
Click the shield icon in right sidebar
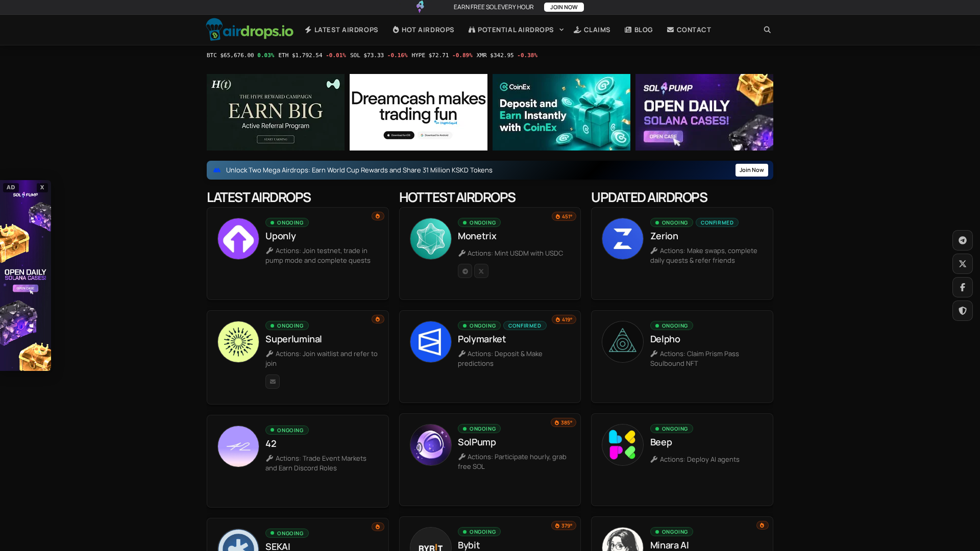click(962, 311)
